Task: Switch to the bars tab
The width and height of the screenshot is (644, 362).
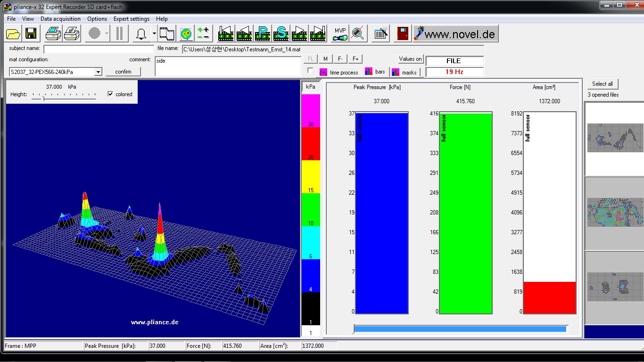Action: pyautogui.click(x=376, y=72)
